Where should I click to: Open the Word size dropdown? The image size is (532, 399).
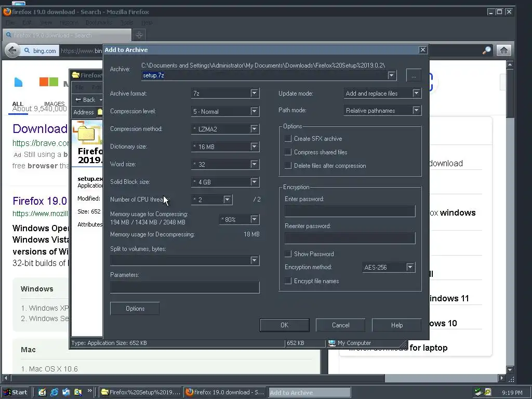tap(254, 164)
